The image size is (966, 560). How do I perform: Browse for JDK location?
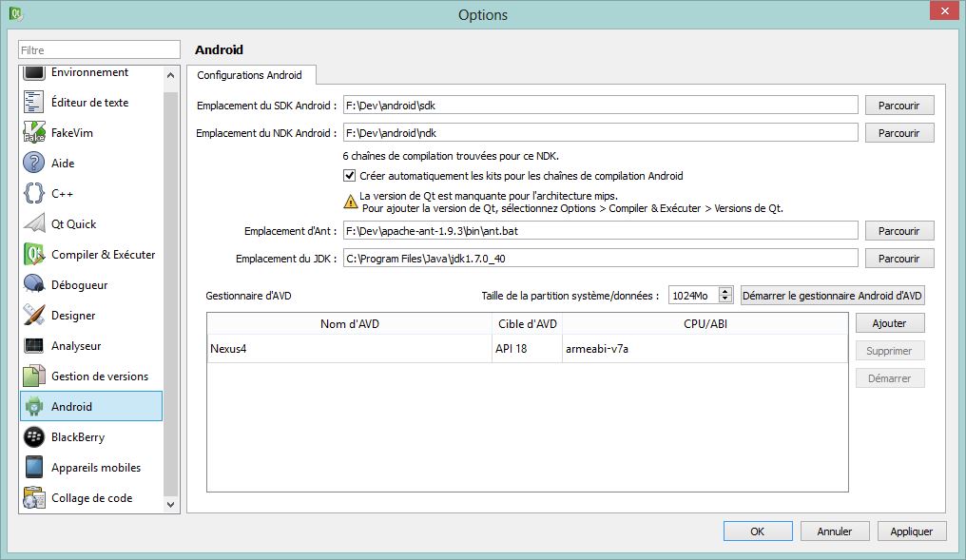[x=898, y=259]
